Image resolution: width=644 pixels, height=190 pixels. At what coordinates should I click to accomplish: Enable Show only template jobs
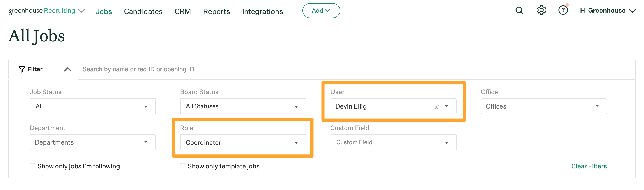click(x=183, y=166)
